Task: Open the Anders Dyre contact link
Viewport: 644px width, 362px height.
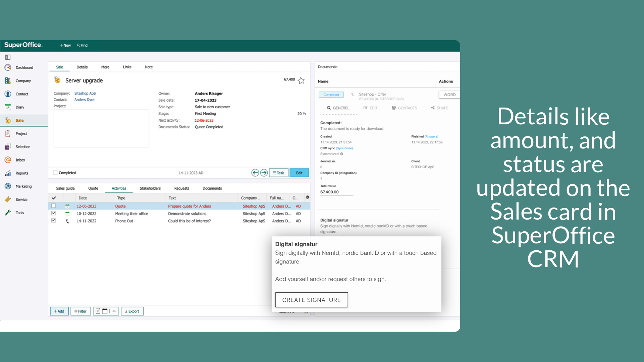Action: pyautogui.click(x=84, y=100)
